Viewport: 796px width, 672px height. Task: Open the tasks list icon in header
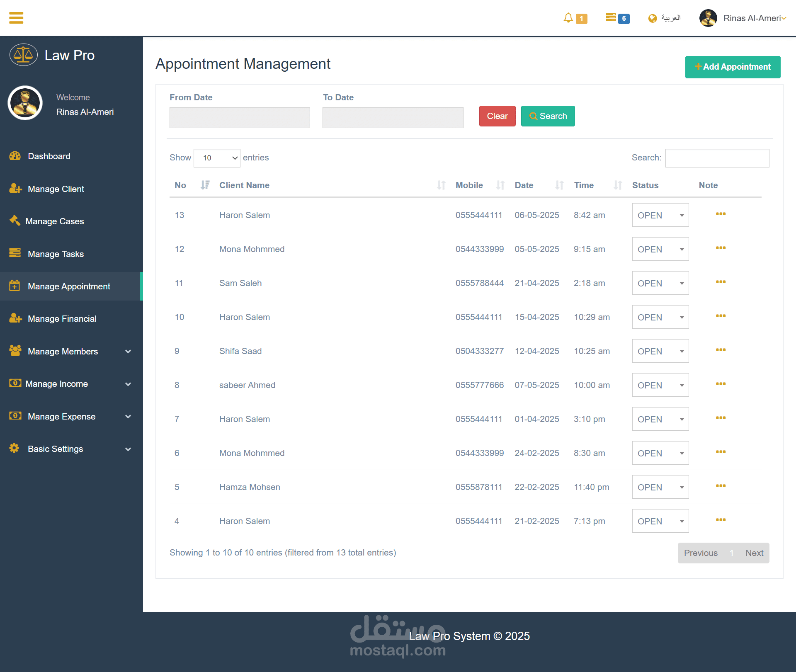point(611,17)
